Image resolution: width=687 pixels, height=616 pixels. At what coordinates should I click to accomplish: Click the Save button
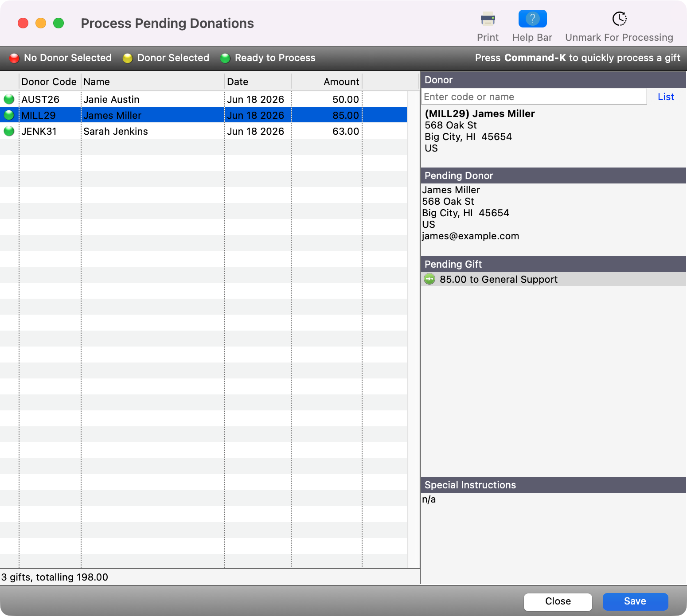pyautogui.click(x=635, y=601)
